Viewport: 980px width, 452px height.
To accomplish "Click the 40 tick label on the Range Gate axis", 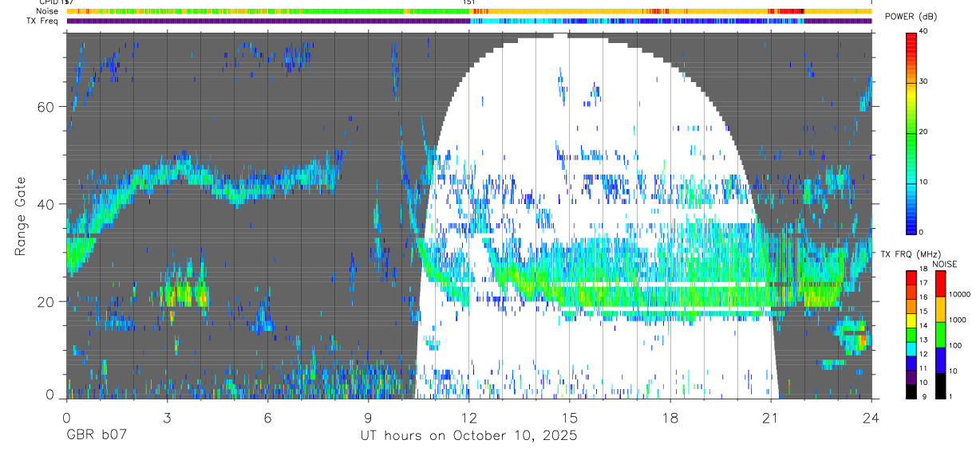I will tap(47, 204).
